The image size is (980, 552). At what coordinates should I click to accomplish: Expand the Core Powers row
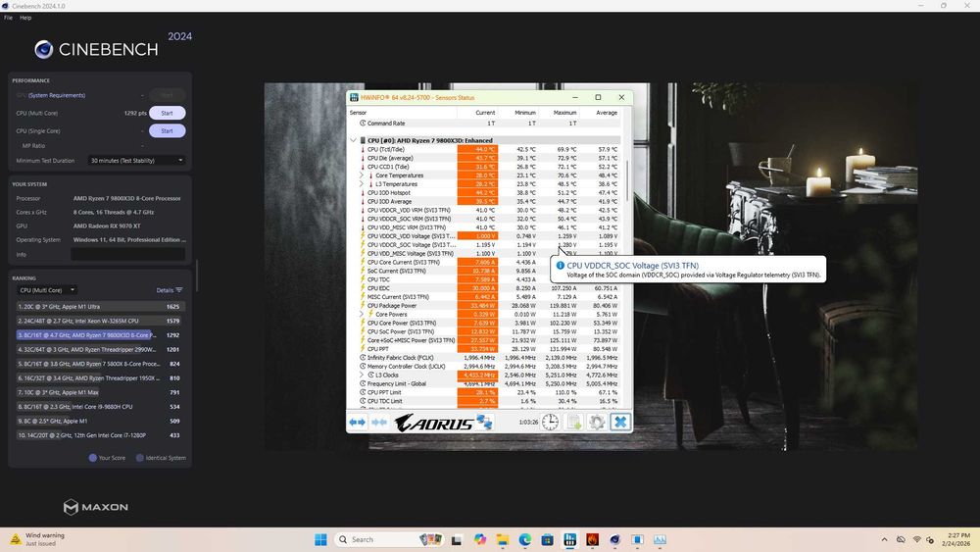(362, 314)
